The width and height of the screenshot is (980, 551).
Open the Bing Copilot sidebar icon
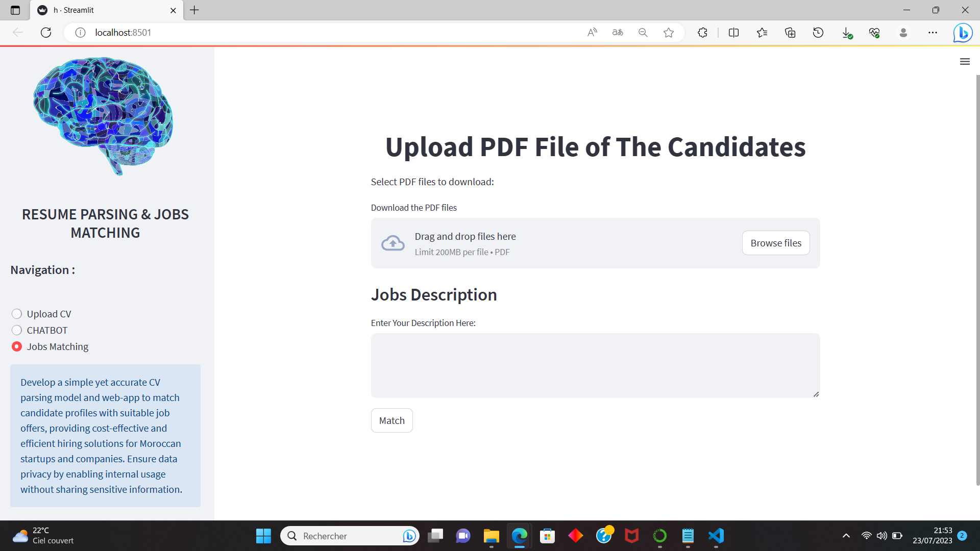tap(963, 33)
